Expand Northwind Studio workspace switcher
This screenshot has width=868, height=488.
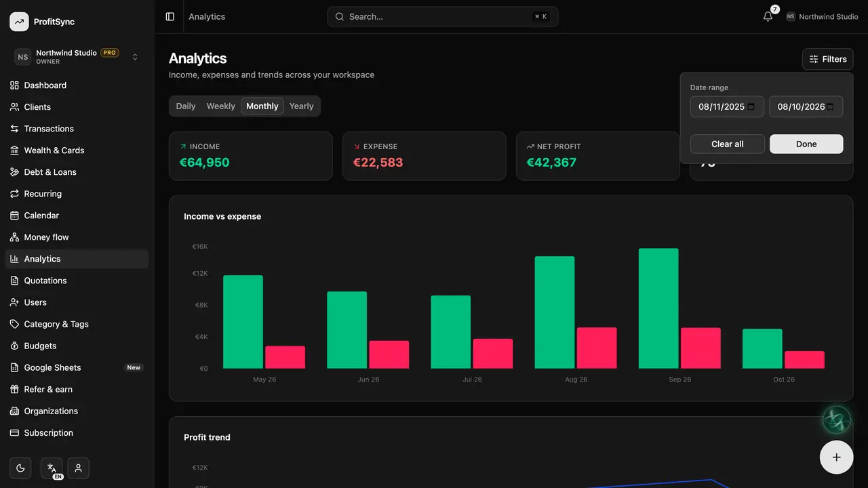coord(77,57)
